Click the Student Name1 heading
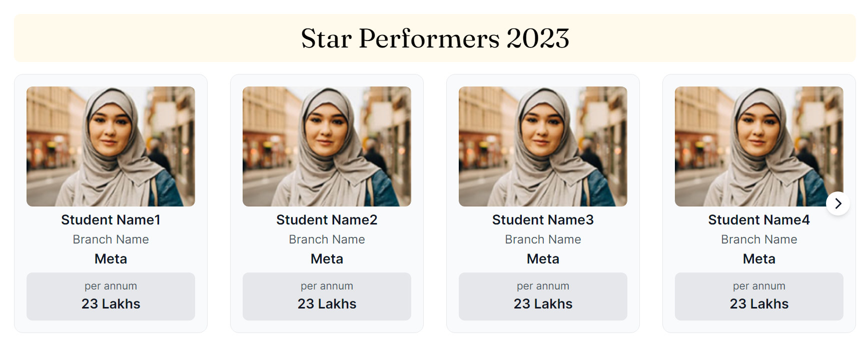Image resolution: width=868 pixels, height=349 pixels. click(111, 220)
